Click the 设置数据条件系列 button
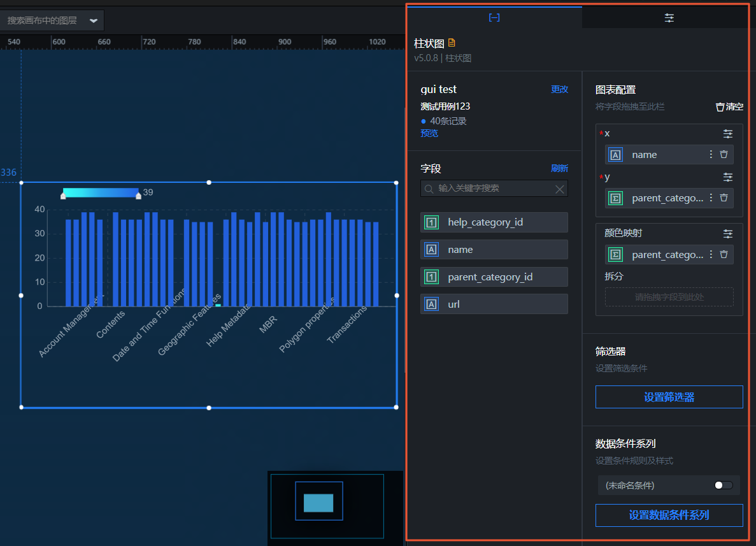This screenshot has width=756, height=546. 669,515
